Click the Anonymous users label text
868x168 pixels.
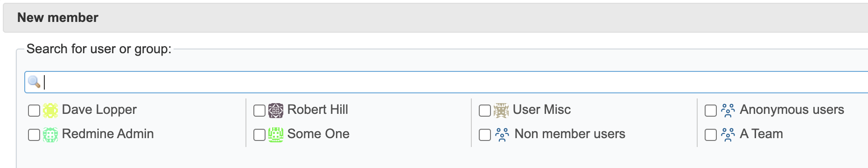[792, 110]
